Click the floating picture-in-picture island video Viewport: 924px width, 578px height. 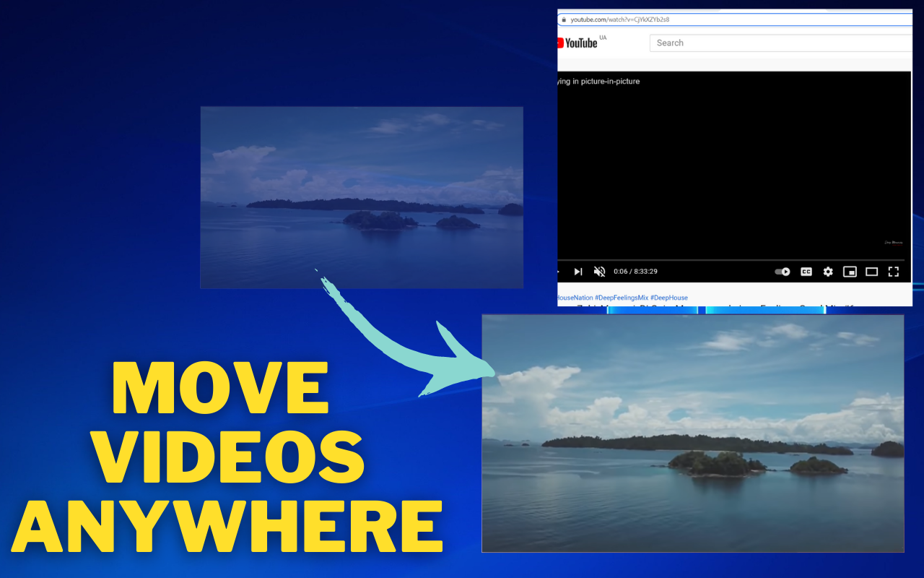pos(693,433)
